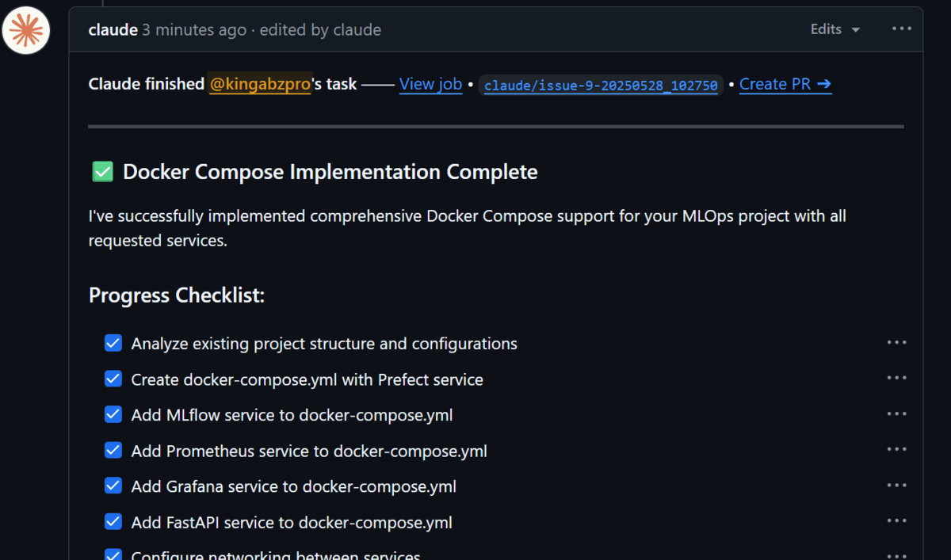Open ellipsis menu for 'Add Grafana service' item
The image size is (951, 560).
[x=896, y=485]
